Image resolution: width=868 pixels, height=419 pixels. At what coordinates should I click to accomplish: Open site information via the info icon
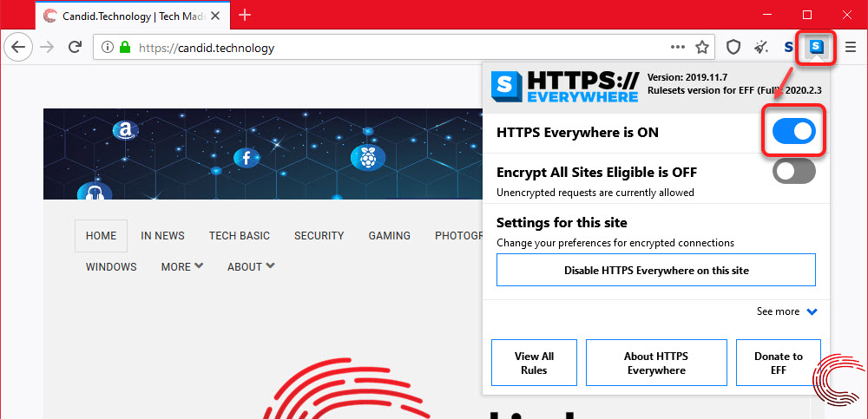click(108, 48)
